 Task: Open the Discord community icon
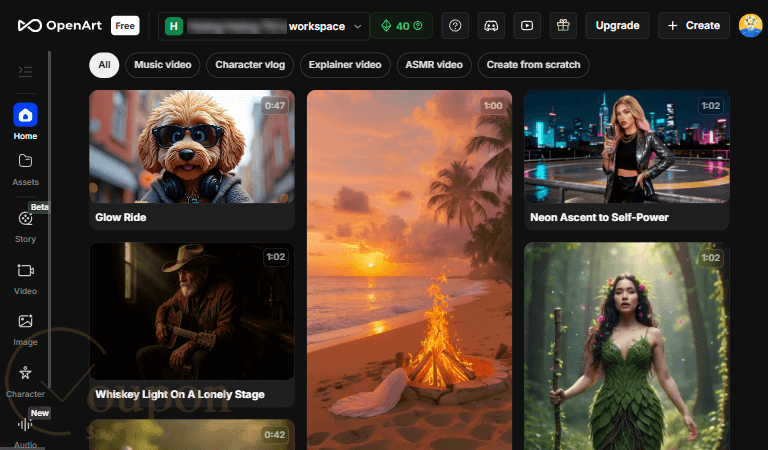491,25
